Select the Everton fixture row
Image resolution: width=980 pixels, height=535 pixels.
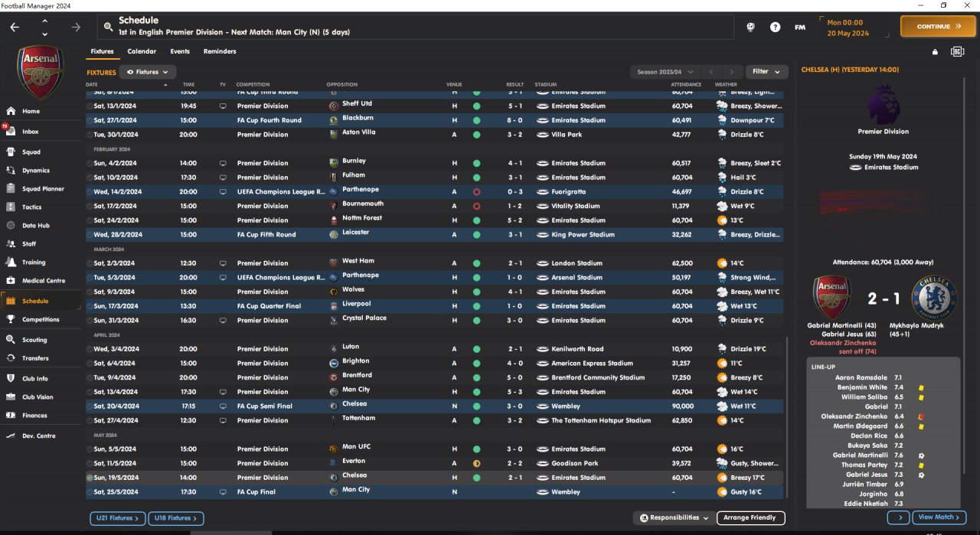click(434, 463)
